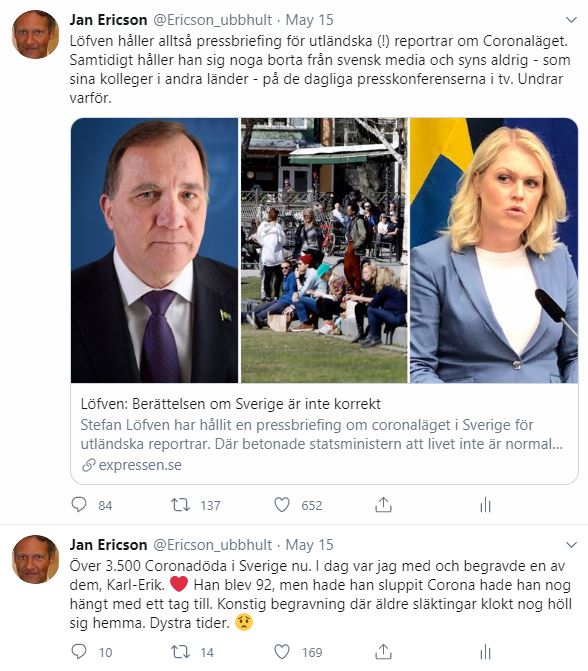The image size is (588, 671).
Task: Like the tweet with 652 likes
Action: coord(282,505)
